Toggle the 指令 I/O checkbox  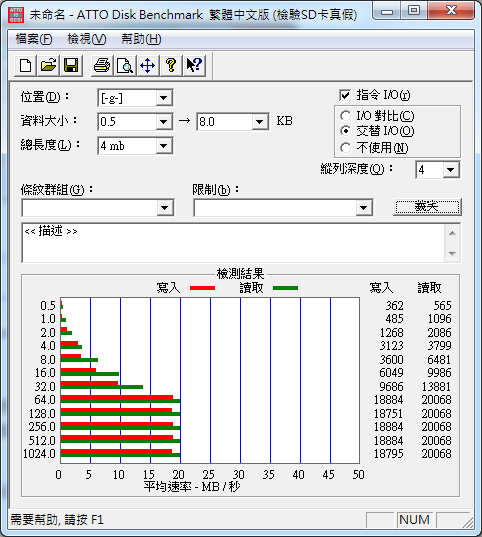(345, 95)
